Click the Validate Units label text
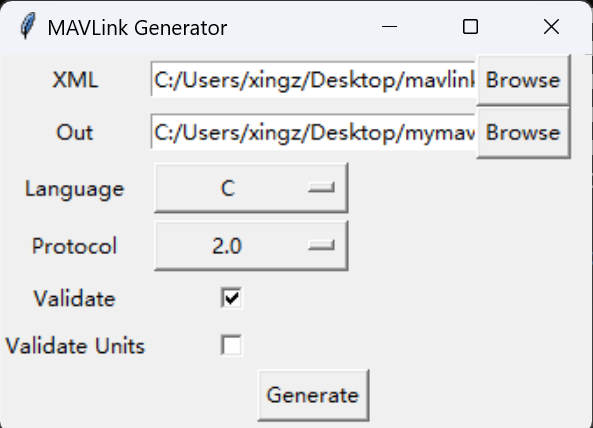 point(75,346)
